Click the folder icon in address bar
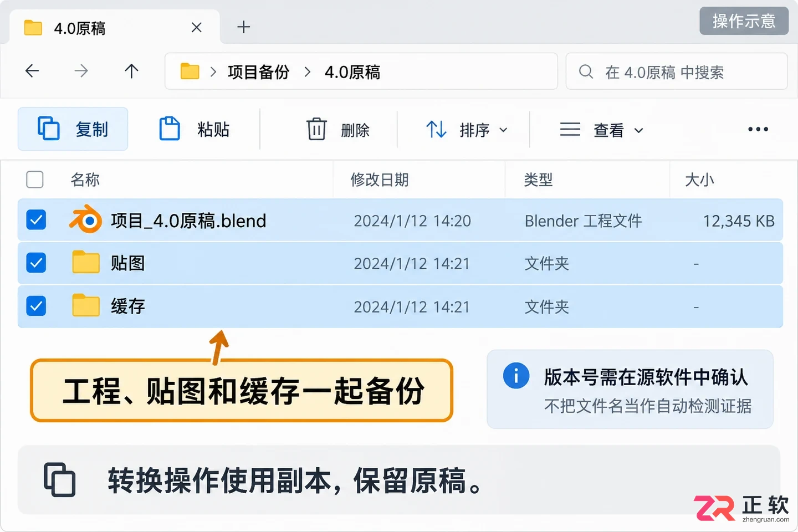 (x=190, y=71)
